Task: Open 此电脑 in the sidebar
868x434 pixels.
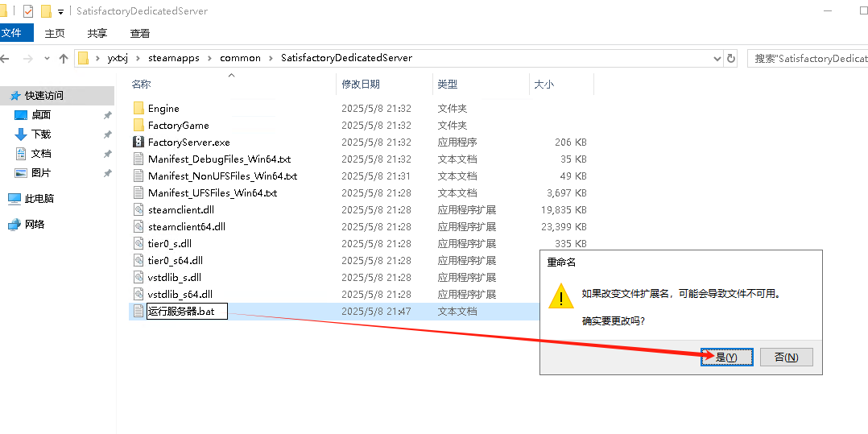Action: point(39,199)
